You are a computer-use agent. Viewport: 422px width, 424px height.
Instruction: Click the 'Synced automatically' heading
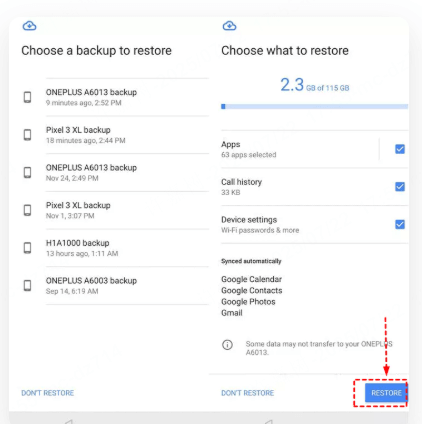(251, 261)
